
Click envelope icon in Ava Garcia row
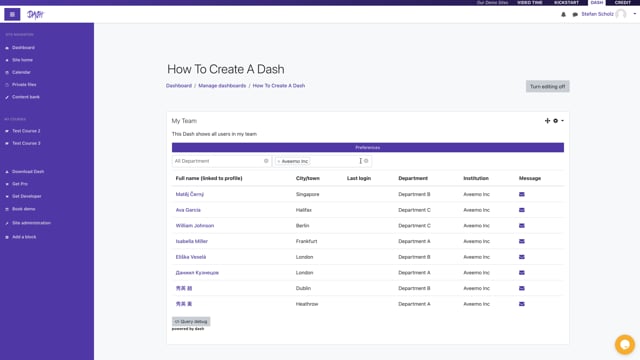click(522, 210)
